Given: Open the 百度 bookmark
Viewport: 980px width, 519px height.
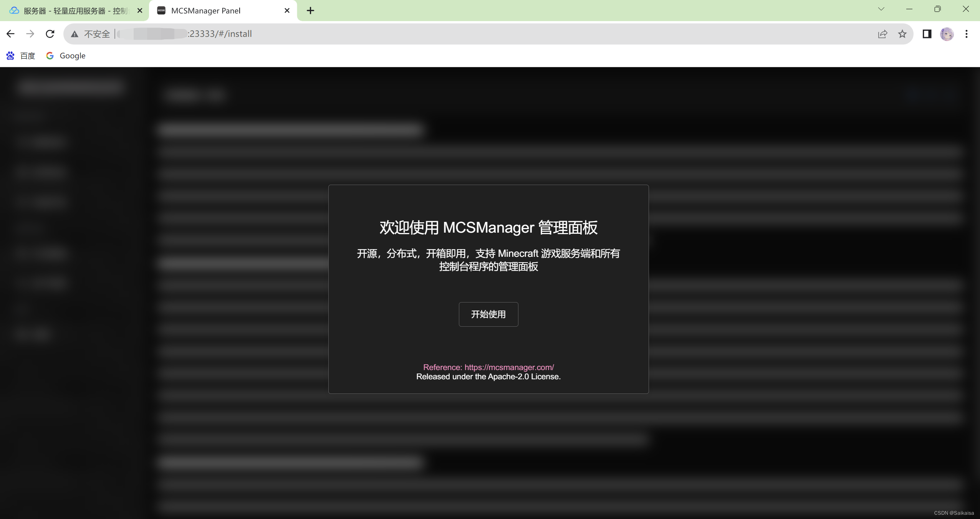Looking at the screenshot, I should point(21,56).
